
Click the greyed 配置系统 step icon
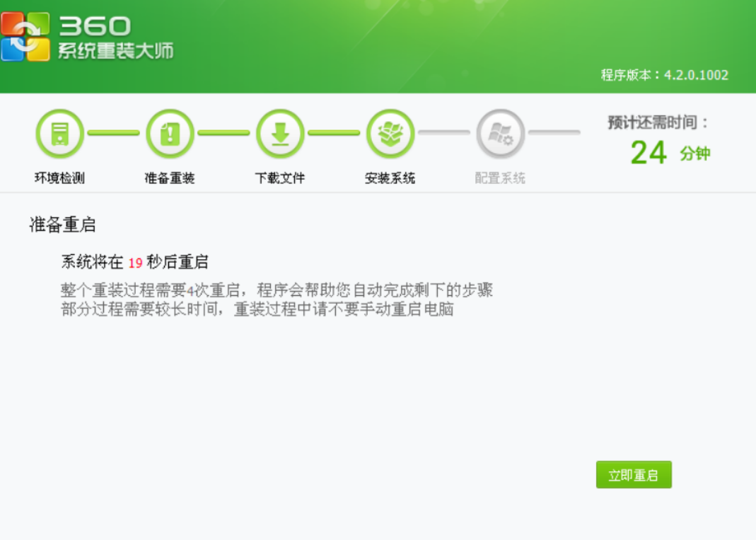pyautogui.click(x=500, y=134)
